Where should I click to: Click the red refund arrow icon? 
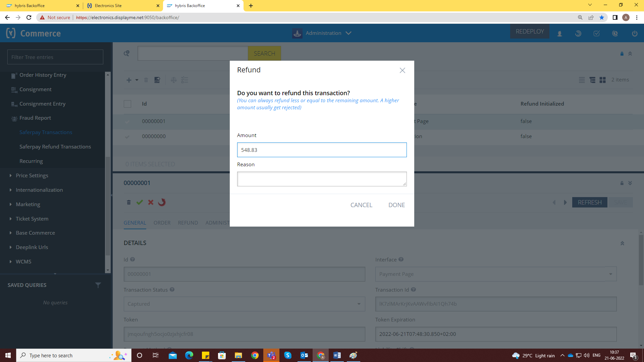(x=162, y=202)
